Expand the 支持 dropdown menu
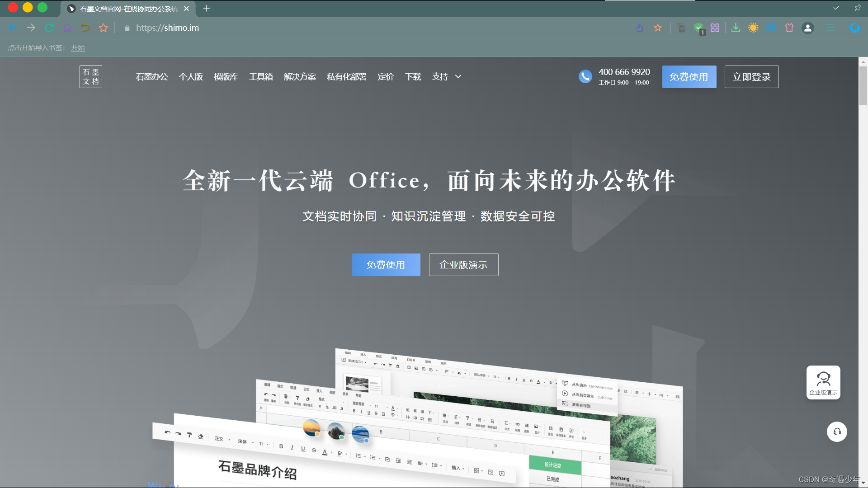Image resolution: width=868 pixels, height=488 pixels. tap(447, 77)
